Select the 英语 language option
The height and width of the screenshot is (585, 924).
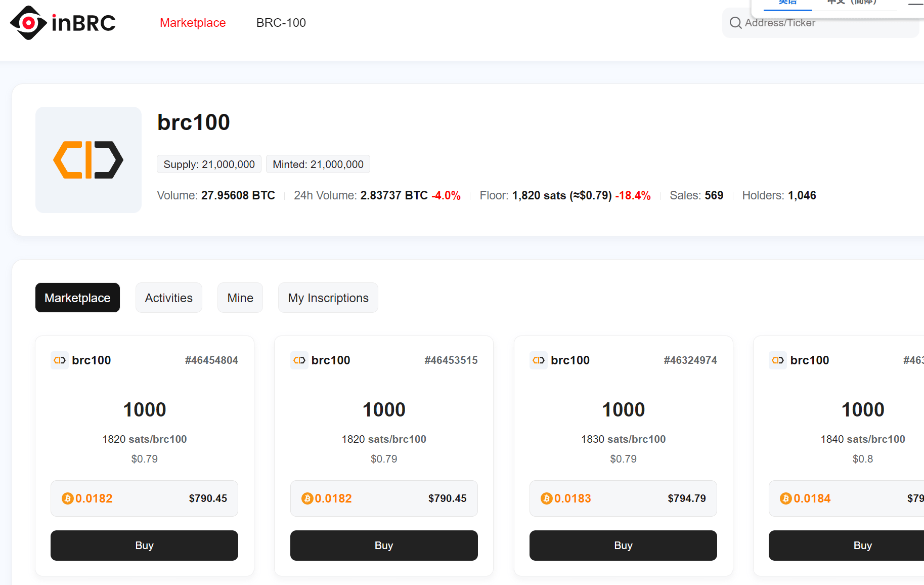pyautogui.click(x=787, y=3)
